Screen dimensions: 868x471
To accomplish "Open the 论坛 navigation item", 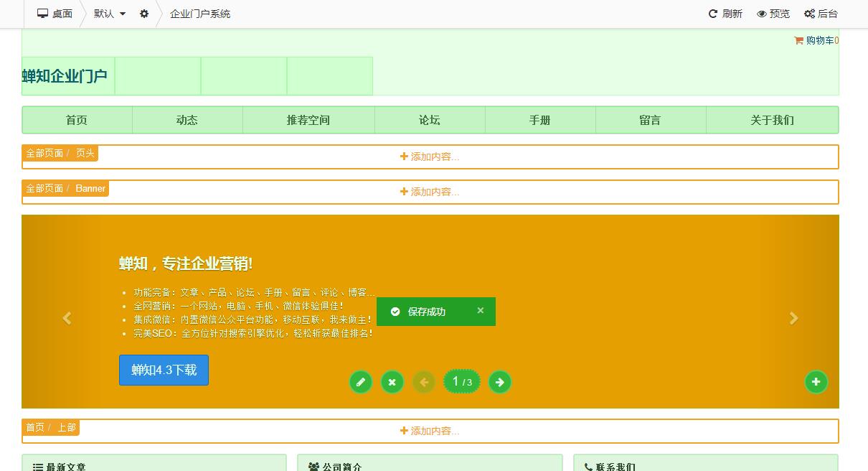I will coord(430,120).
